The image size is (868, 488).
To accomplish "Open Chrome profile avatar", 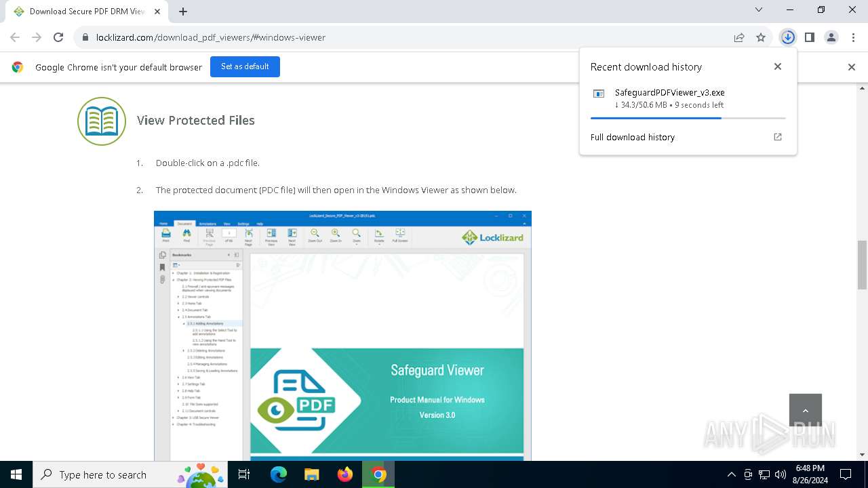I will click(831, 37).
